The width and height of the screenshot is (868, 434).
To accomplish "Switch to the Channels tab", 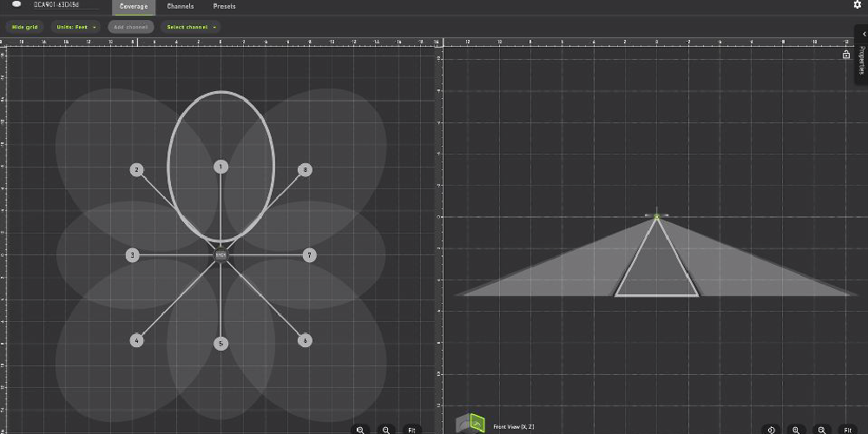I will [181, 7].
